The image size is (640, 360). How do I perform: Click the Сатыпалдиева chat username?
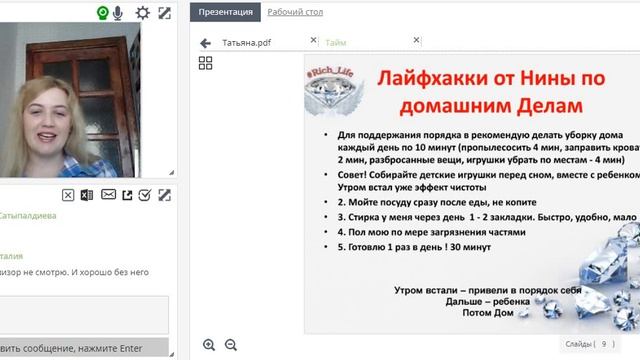pyautogui.click(x=27, y=216)
